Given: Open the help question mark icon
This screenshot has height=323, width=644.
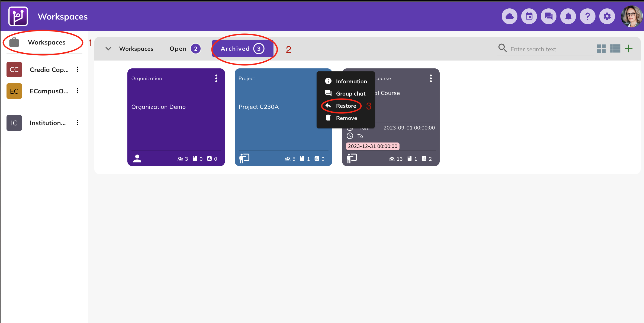Looking at the screenshot, I should [x=587, y=17].
